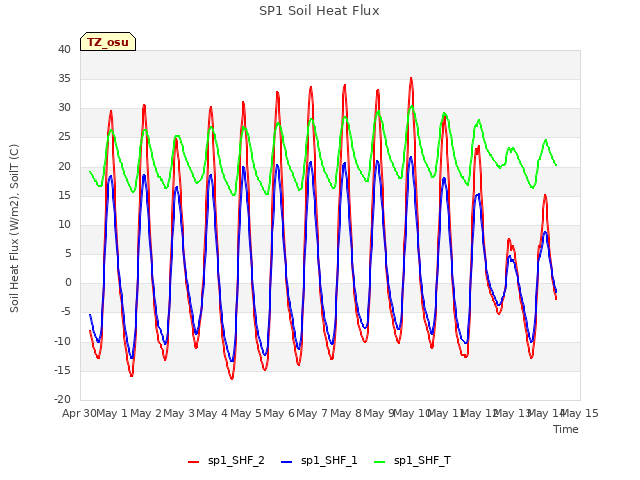Click the green SoilT peak above 30 near May 10
Image resolution: width=640 pixels, height=480 pixels.
(412, 107)
